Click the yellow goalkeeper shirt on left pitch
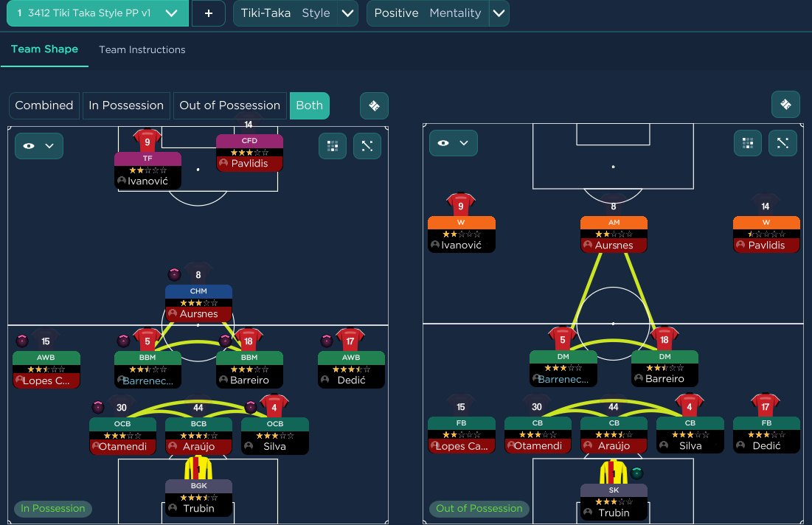 pos(198,467)
